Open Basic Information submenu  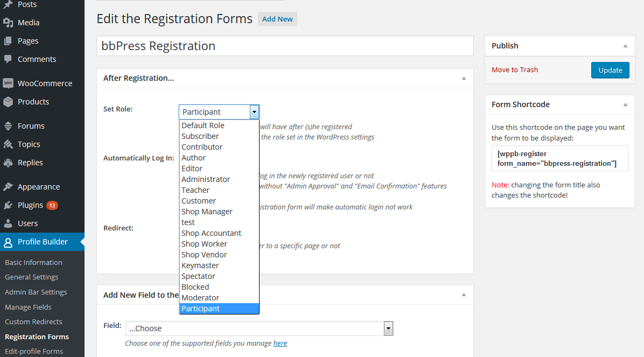point(34,263)
